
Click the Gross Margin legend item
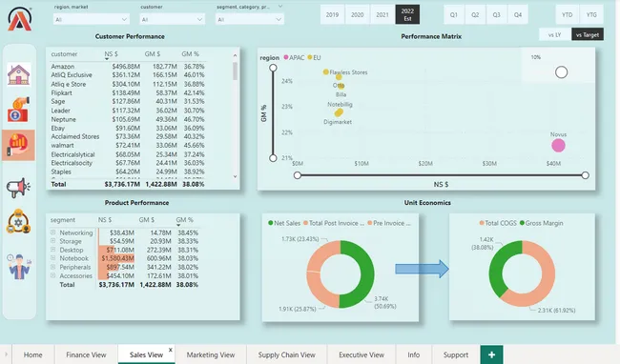(x=542, y=223)
